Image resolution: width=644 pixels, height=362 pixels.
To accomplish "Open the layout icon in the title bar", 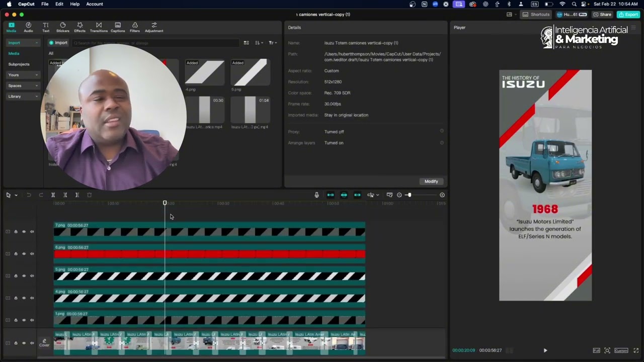I will (509, 15).
